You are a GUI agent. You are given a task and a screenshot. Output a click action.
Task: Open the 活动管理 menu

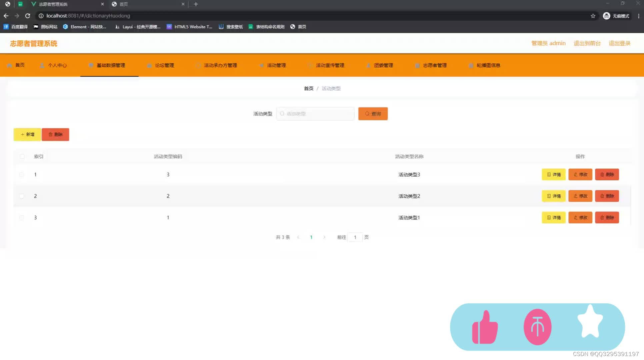[x=273, y=65]
